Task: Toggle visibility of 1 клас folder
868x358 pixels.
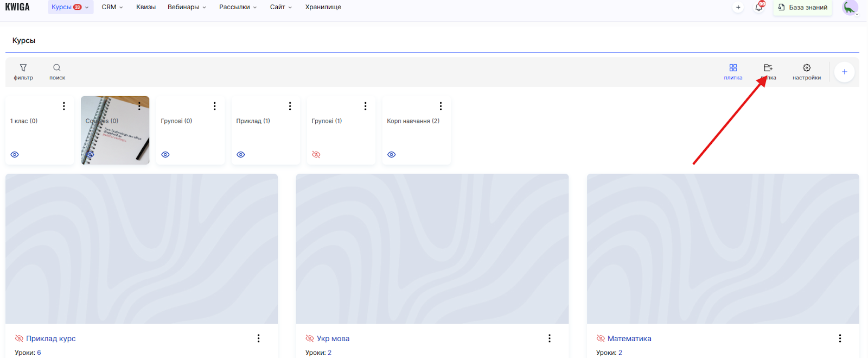Action: [15, 155]
